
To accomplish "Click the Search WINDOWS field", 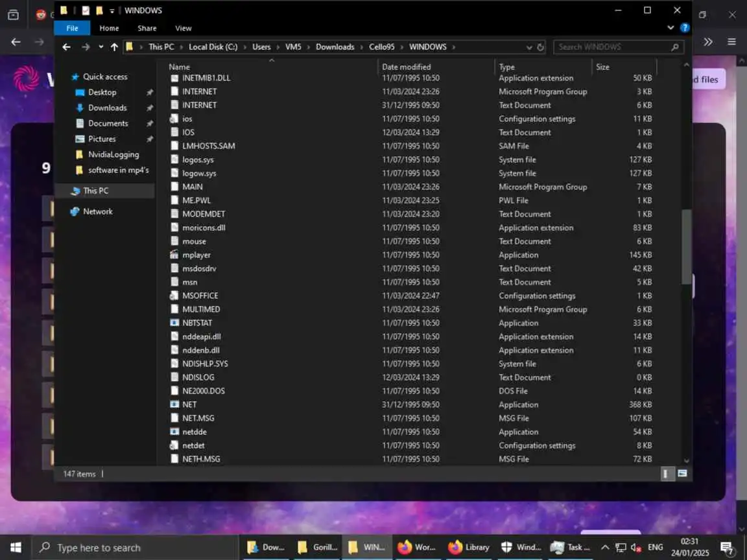I will coord(618,47).
